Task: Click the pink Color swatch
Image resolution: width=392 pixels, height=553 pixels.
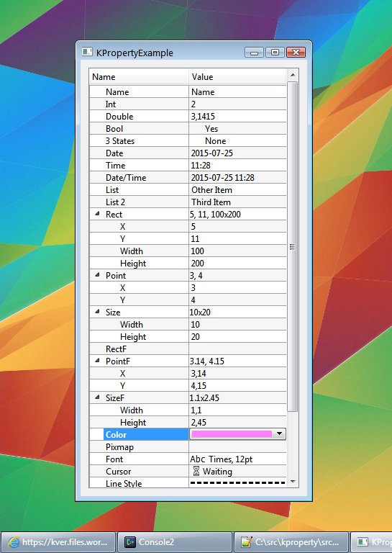Action: click(x=232, y=433)
